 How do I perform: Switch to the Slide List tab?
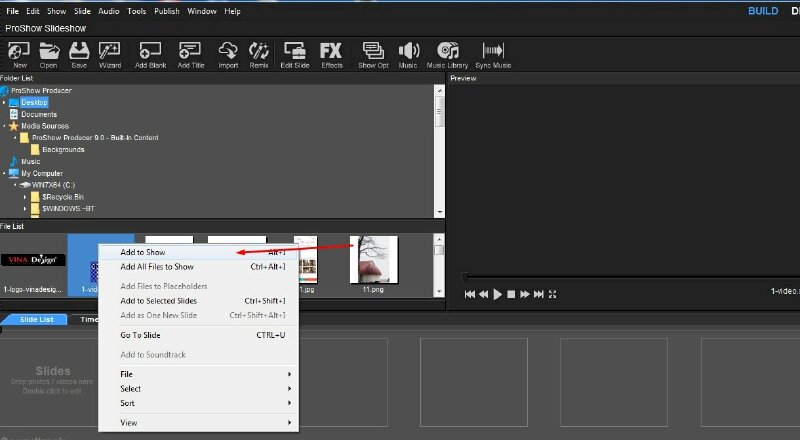pos(36,320)
